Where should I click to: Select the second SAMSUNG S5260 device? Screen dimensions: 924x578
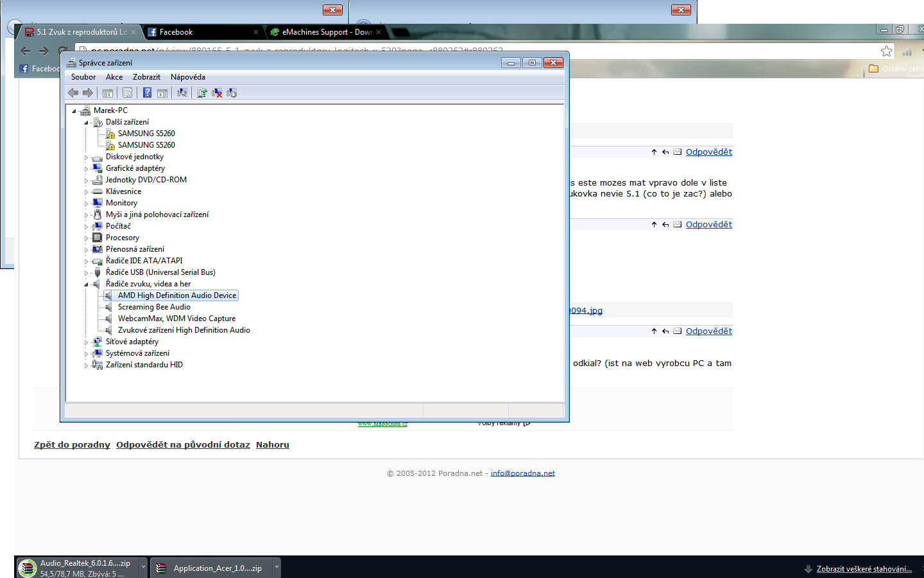[146, 145]
